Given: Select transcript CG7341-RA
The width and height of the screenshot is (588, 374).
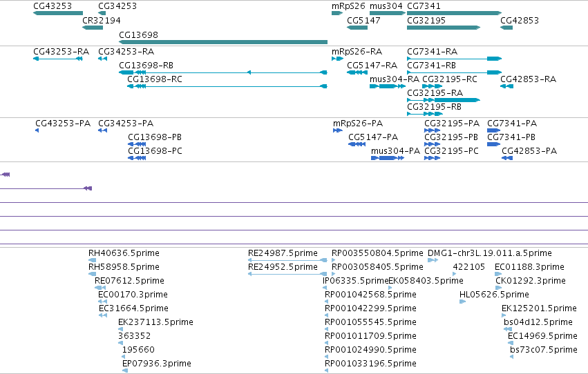Looking at the screenshot, I should pos(454,59).
